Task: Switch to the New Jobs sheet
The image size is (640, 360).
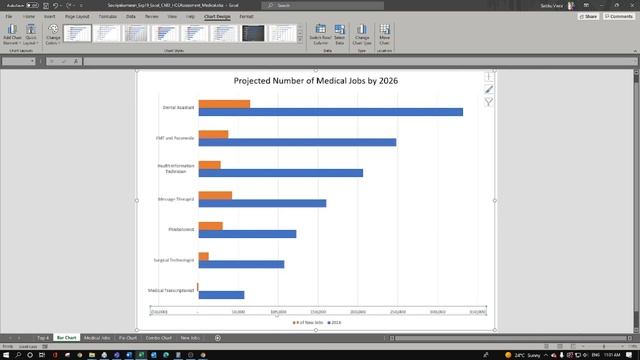Action: tap(190, 338)
